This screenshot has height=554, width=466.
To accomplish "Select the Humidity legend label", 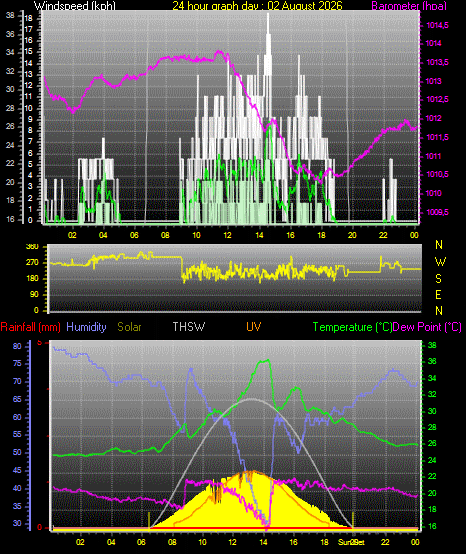I will coord(86,327).
